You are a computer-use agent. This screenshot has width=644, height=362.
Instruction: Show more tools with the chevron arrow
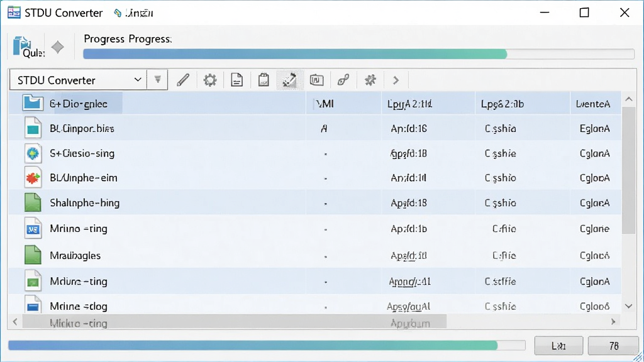pyautogui.click(x=396, y=80)
